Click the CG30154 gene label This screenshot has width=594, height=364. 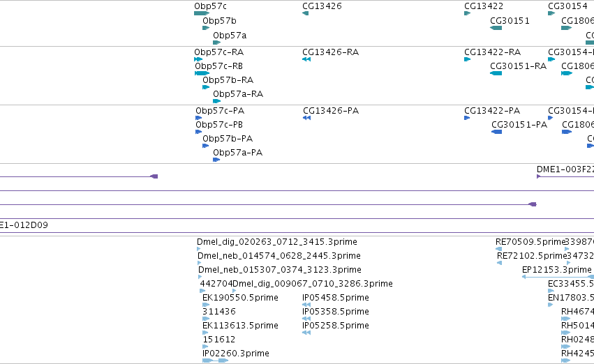pos(567,6)
